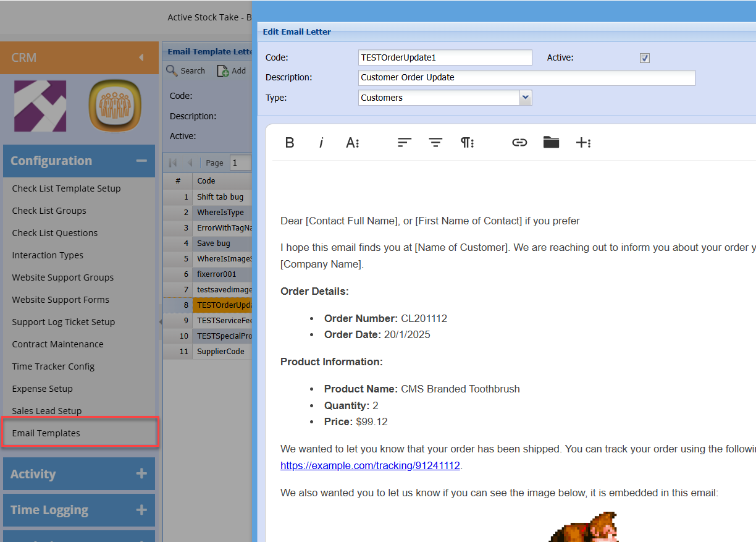Screen dimensions: 756x542
Task: Click the example.com tracking link
Action: 370,466
